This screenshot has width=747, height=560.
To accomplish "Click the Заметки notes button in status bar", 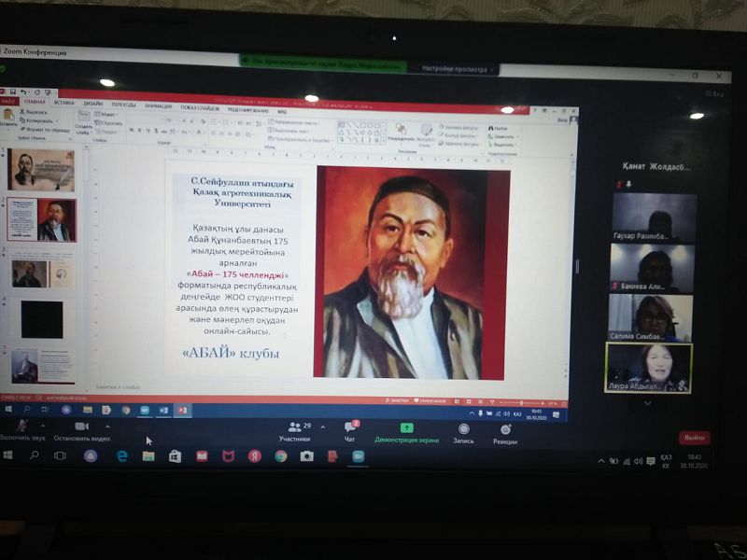I will click(x=397, y=400).
